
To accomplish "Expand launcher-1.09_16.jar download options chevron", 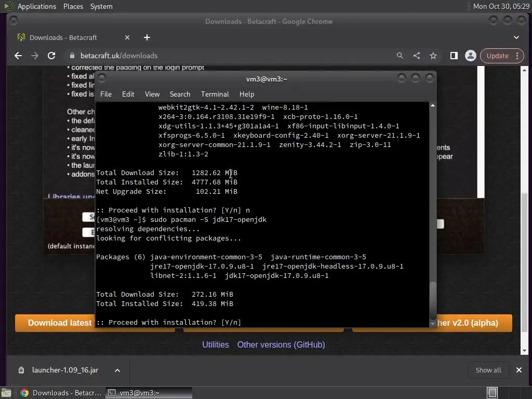I will pos(117,370).
